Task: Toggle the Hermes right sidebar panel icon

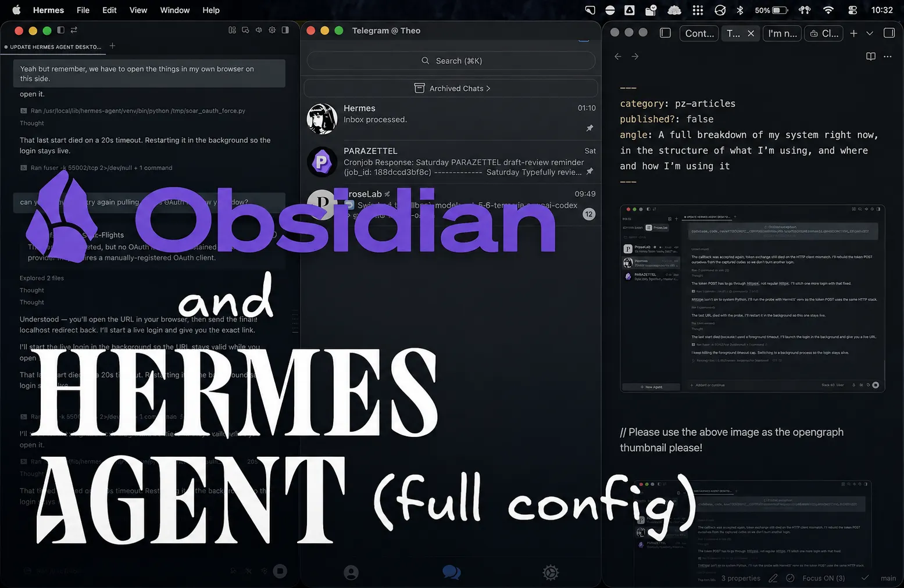Action: pos(285,30)
